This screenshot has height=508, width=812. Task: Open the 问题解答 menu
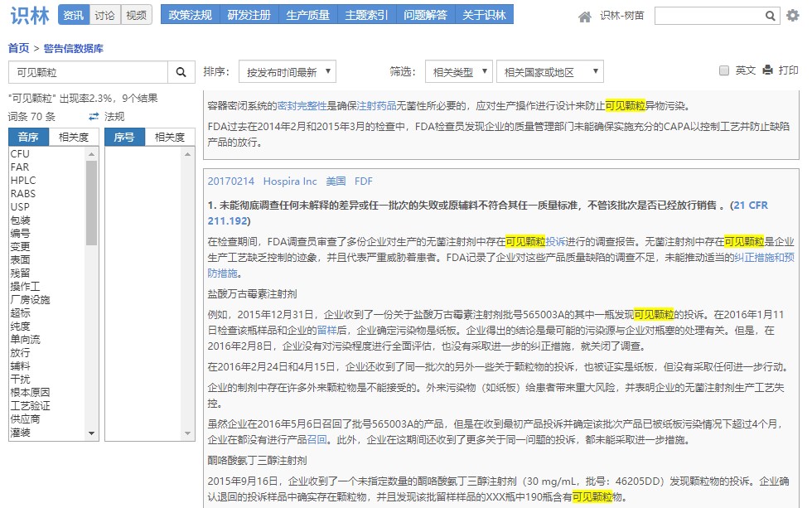coord(425,15)
